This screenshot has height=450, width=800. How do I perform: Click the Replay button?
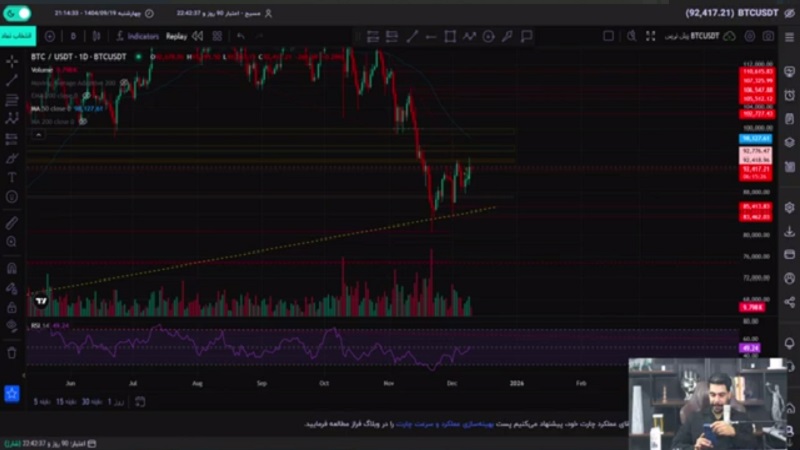(176, 36)
